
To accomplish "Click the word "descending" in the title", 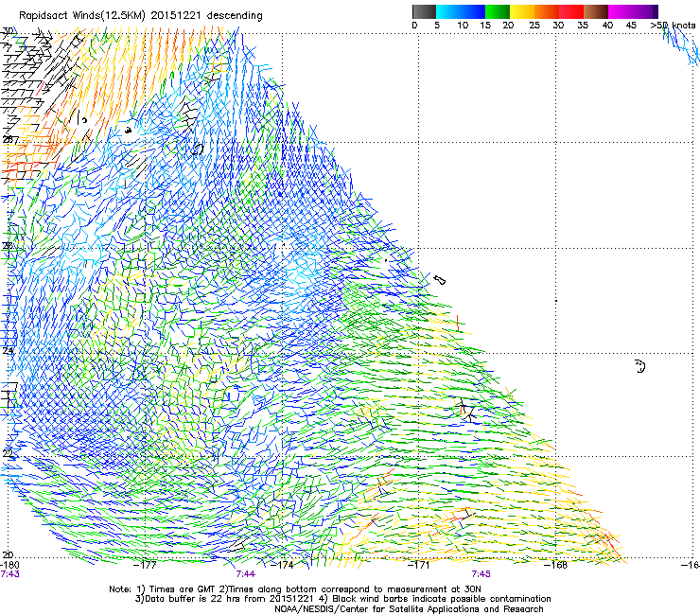I will [235, 16].
